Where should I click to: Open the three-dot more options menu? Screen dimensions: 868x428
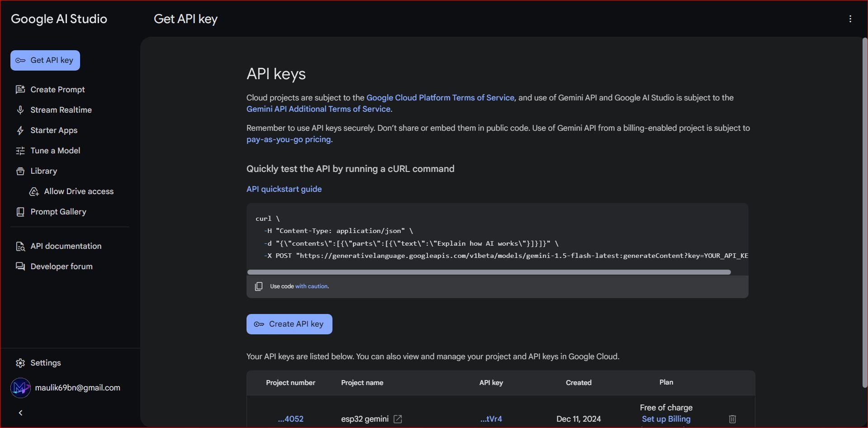point(850,19)
